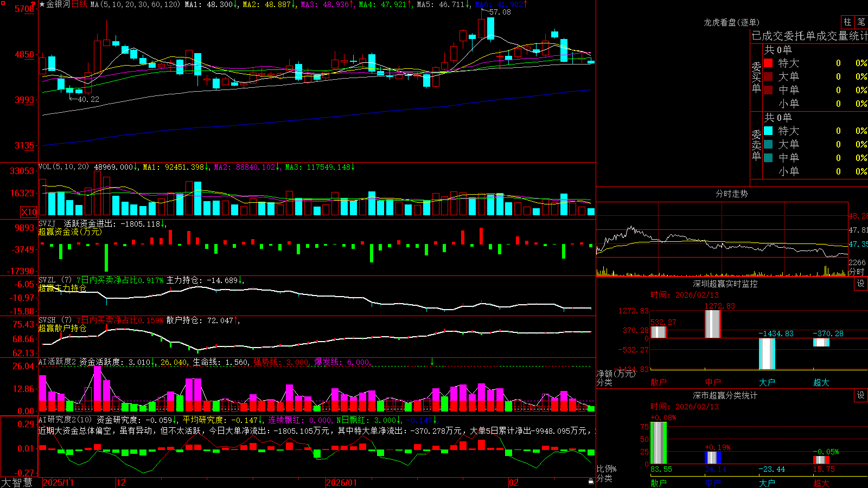Click the 40.22 low price label
Screen dimensions: 868x488
pos(88,99)
